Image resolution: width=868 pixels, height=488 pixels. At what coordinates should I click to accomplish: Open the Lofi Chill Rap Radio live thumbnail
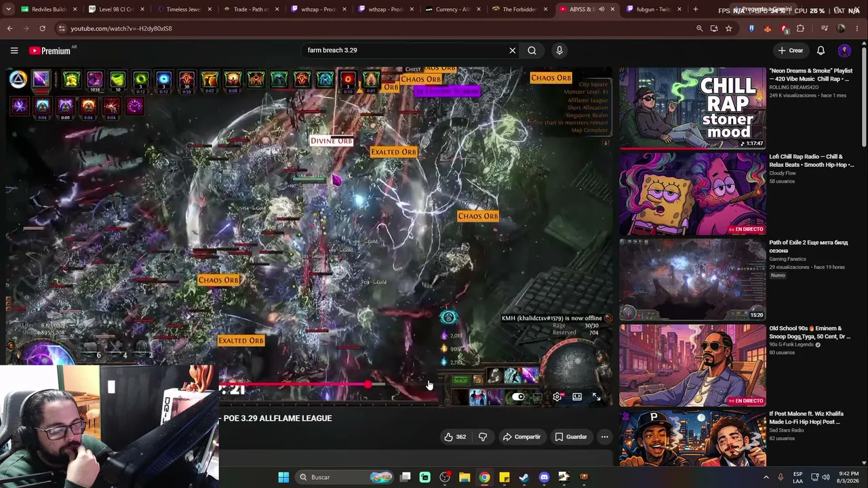[692, 194]
